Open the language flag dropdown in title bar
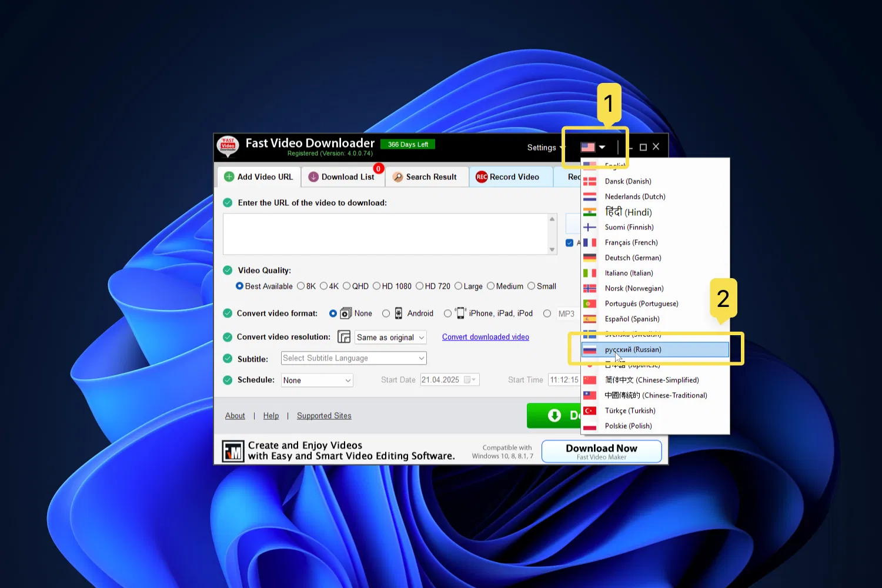 click(593, 147)
